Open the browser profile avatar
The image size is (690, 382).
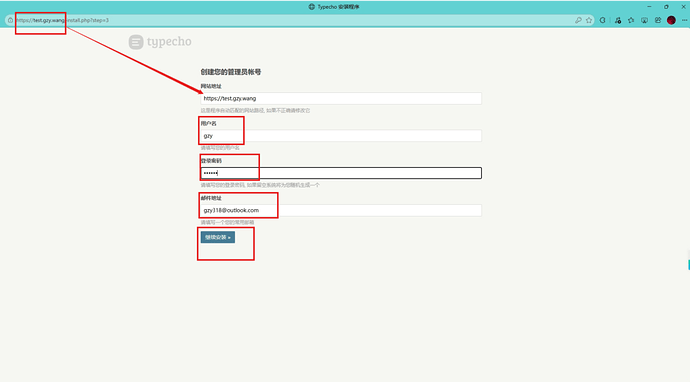tap(671, 20)
